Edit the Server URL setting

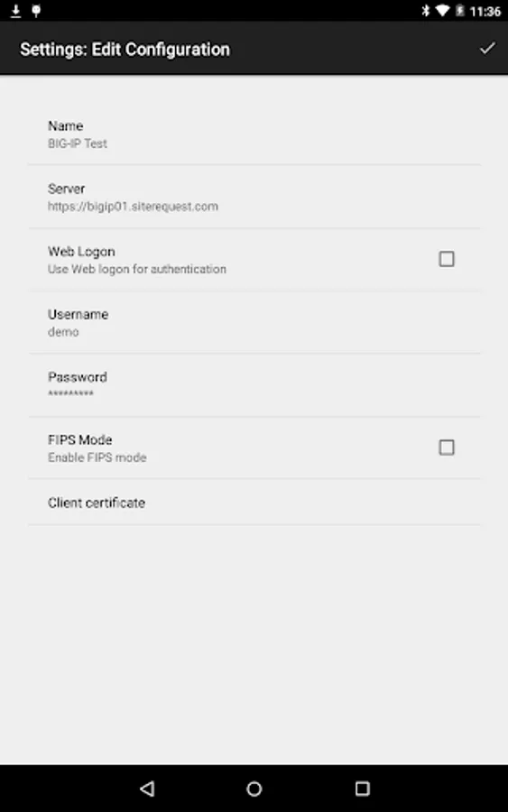(254, 197)
